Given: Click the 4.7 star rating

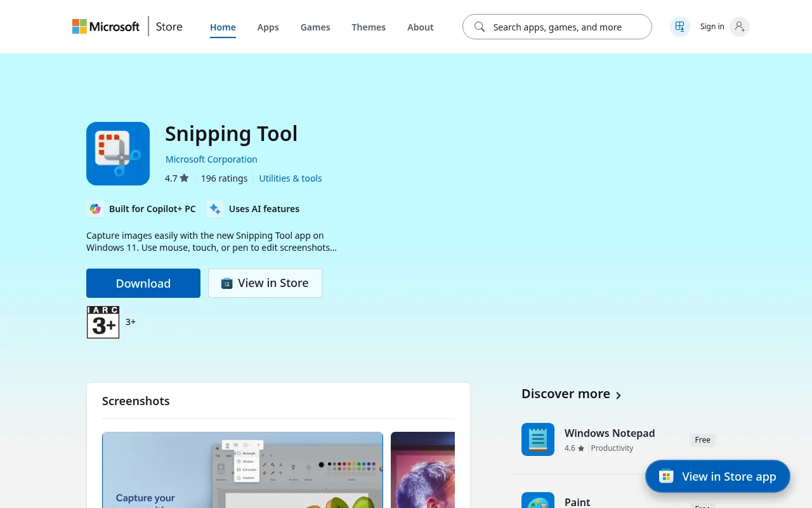Looking at the screenshot, I should click(176, 178).
